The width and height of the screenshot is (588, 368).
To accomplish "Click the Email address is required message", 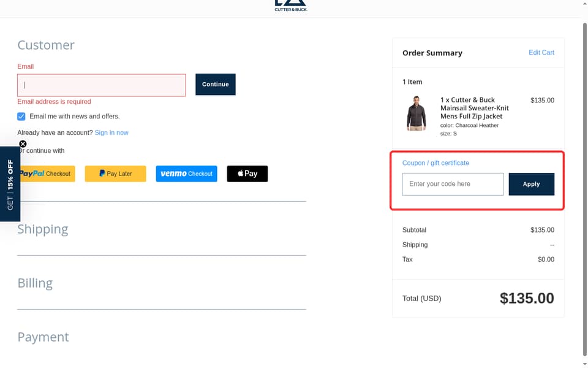I will click(x=54, y=102).
